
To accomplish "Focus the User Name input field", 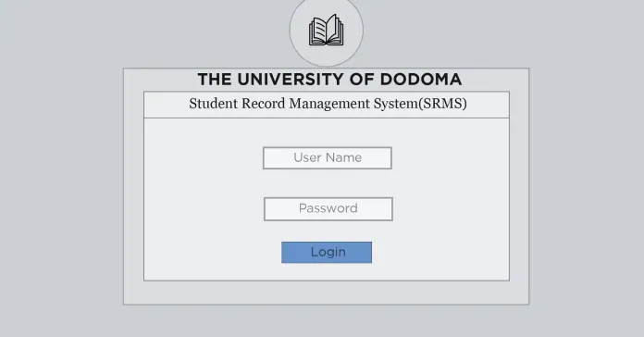I will coord(328,157).
